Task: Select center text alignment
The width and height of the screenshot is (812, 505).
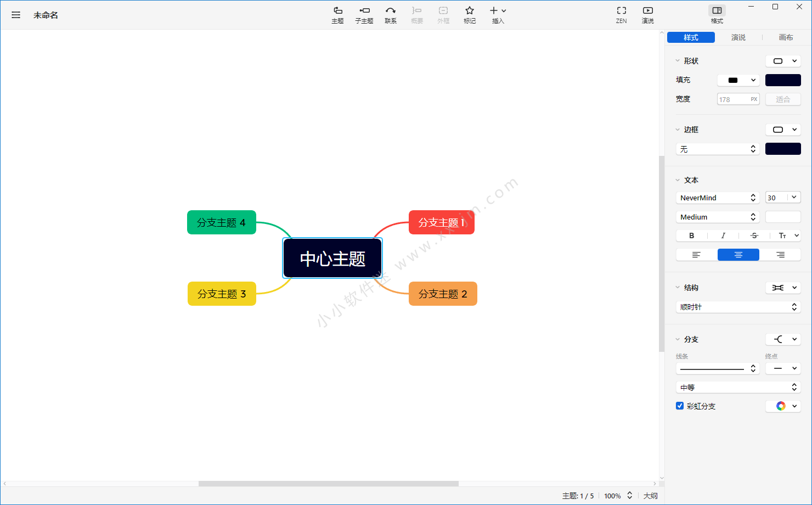Action: [738, 255]
